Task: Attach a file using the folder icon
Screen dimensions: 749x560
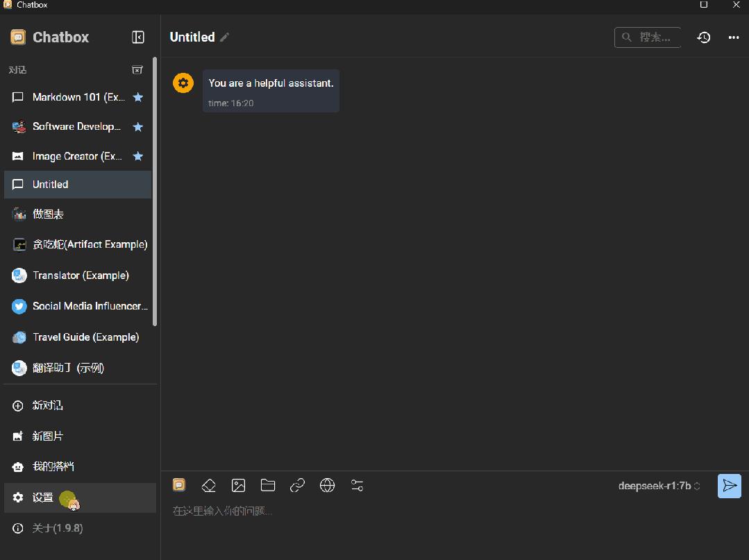Action: (x=268, y=486)
